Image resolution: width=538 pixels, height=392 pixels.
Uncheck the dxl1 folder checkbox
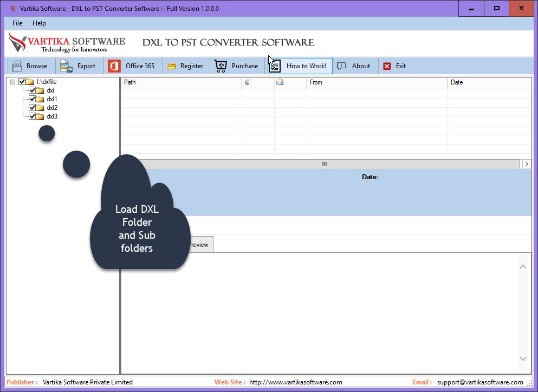[33, 99]
